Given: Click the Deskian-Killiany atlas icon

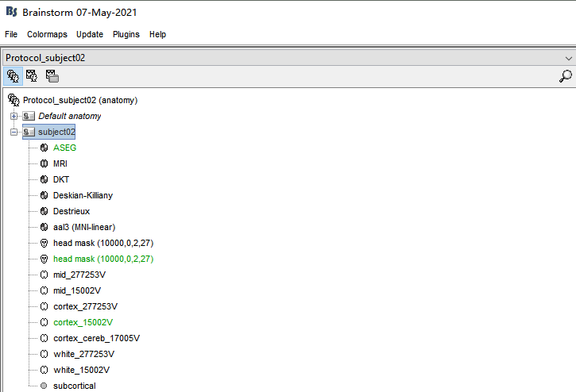Looking at the screenshot, I should pyautogui.click(x=44, y=195).
